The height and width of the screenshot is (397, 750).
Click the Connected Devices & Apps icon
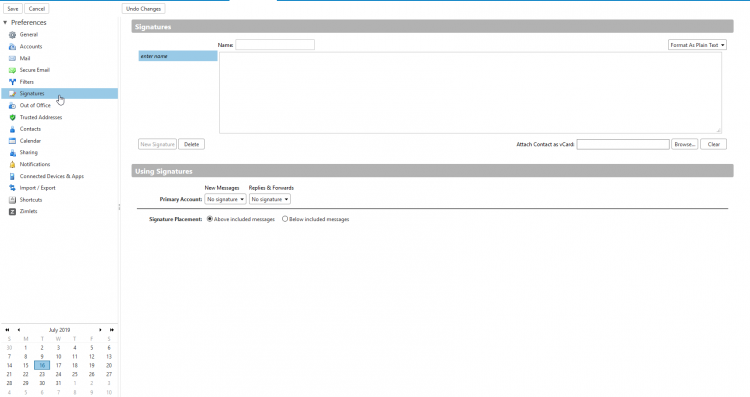point(12,176)
